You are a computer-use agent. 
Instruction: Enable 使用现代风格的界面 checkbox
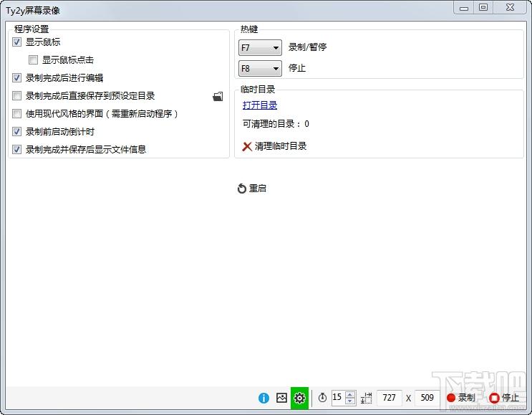tap(16, 113)
